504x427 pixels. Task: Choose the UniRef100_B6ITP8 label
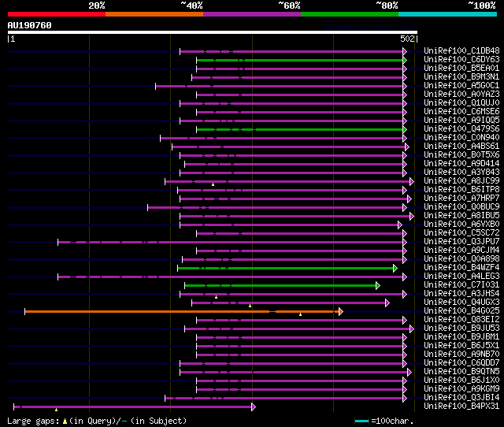(461, 190)
